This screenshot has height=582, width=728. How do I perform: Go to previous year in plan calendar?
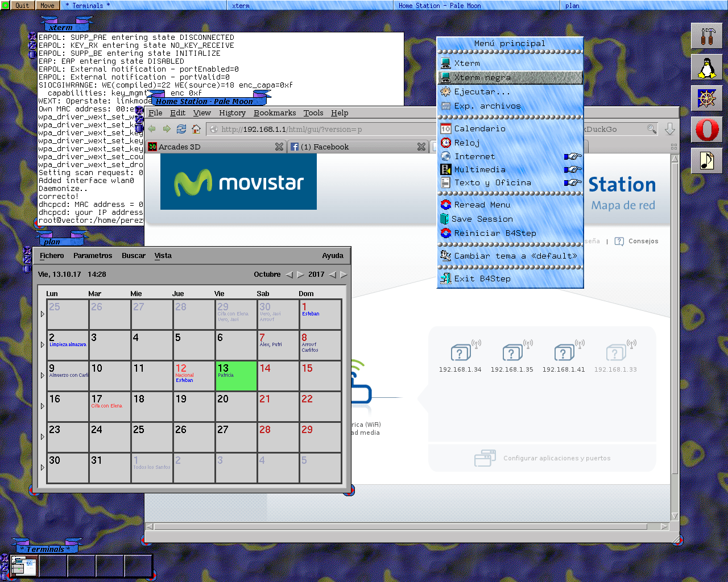point(333,275)
